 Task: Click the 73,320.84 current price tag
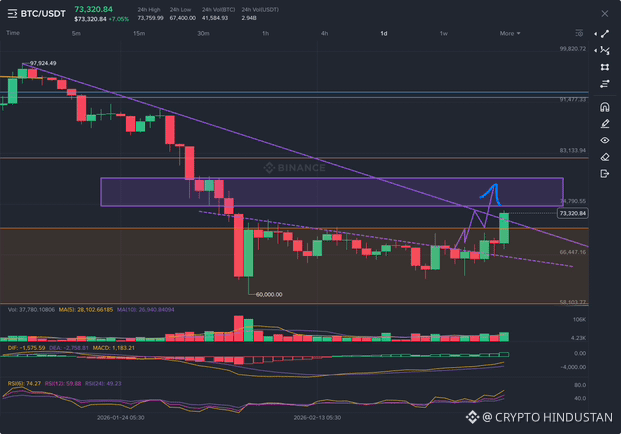click(x=573, y=213)
